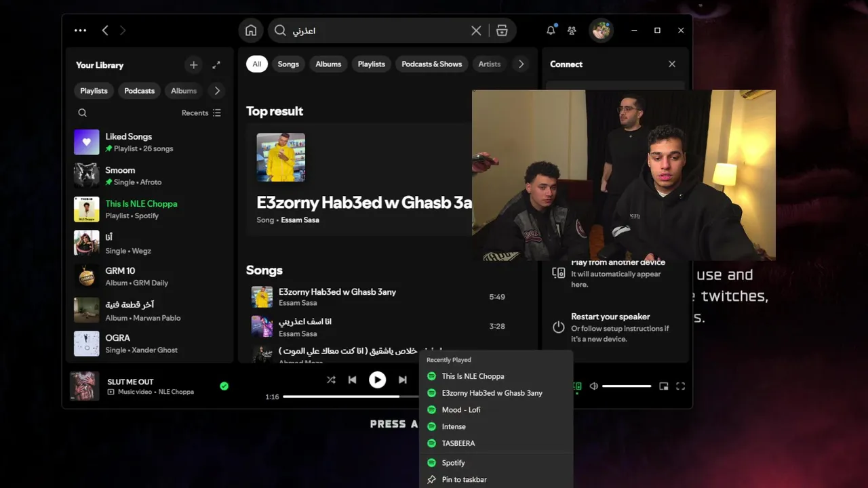This screenshot has height=488, width=868.
Task: Click Play from another device option
Action: pos(614,273)
